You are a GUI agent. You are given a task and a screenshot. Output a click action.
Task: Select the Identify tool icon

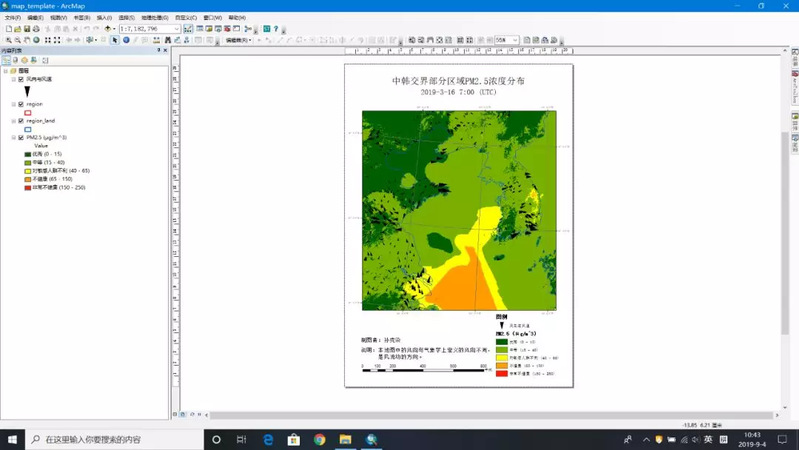(x=126, y=40)
